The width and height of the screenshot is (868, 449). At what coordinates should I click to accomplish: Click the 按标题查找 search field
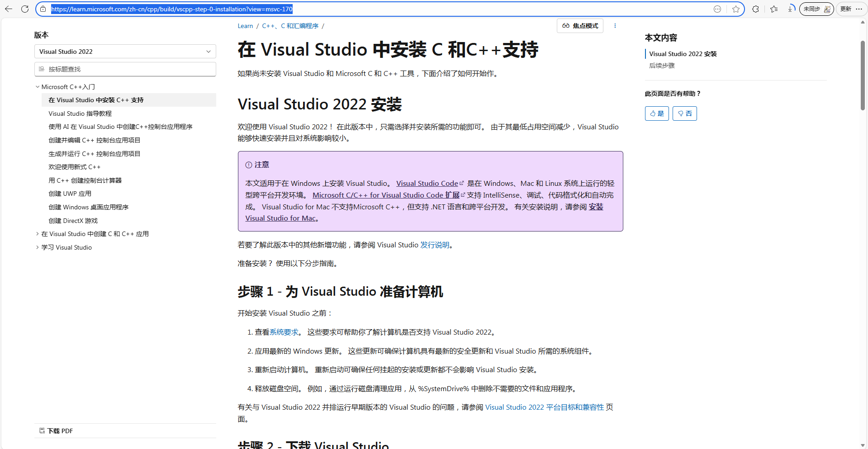pos(125,69)
